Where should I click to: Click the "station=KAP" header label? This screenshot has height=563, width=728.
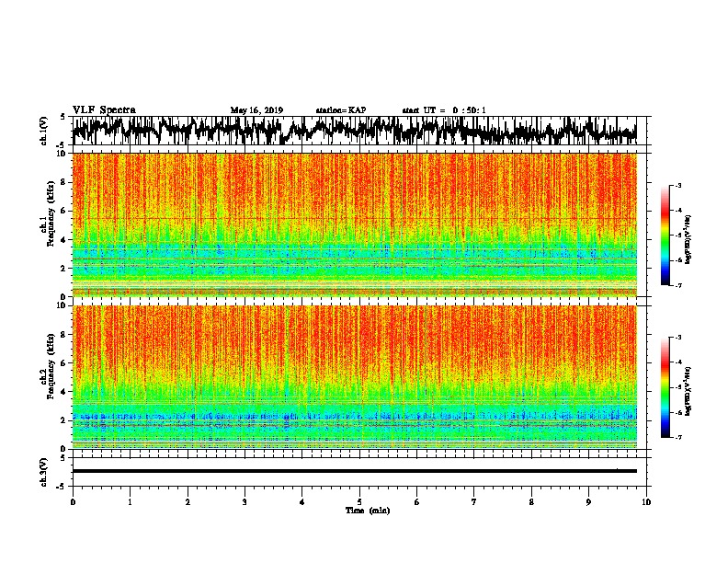pos(341,110)
